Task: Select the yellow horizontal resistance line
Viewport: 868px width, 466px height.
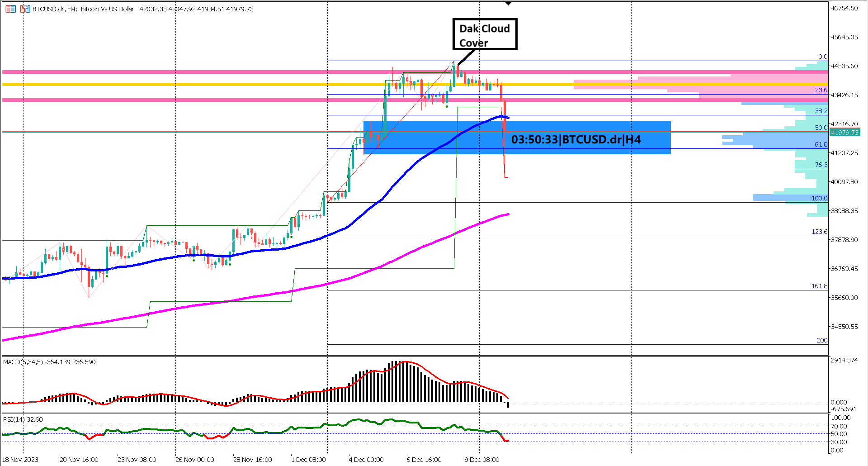Action: point(271,84)
